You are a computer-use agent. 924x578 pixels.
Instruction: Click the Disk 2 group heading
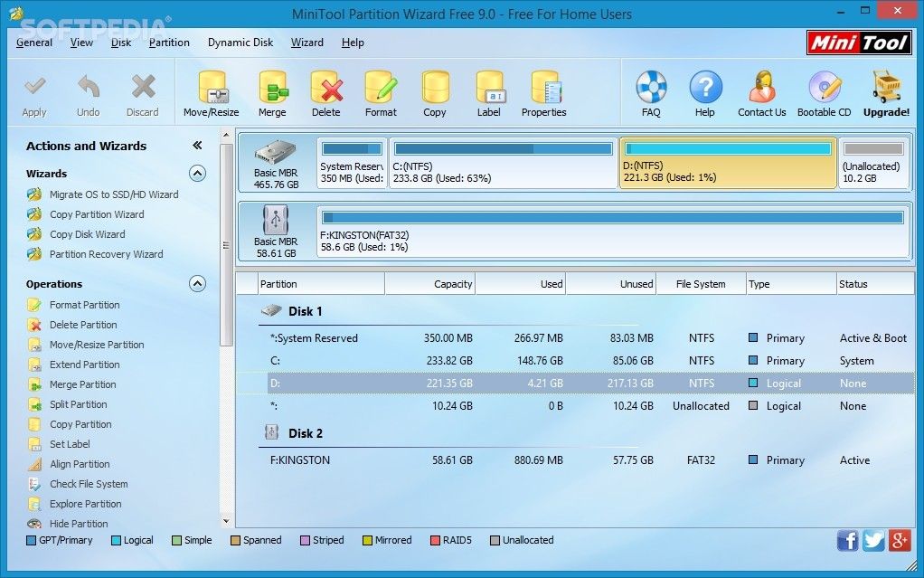306,433
